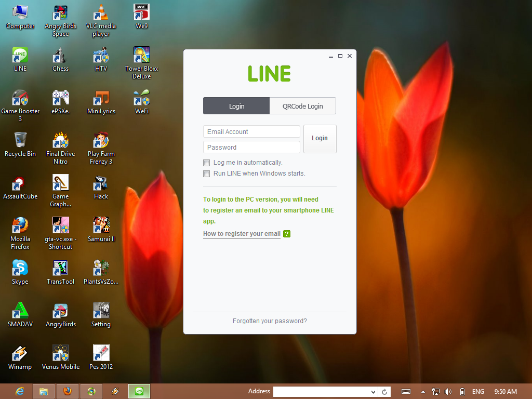Open the network tray icon
The width and height of the screenshot is (532, 399).
pyautogui.click(x=436, y=392)
